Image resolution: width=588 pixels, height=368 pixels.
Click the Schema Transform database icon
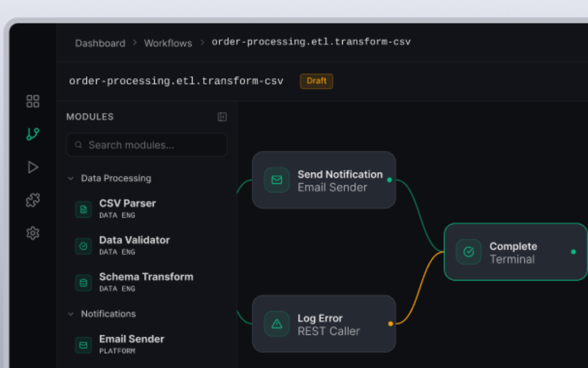(83, 283)
